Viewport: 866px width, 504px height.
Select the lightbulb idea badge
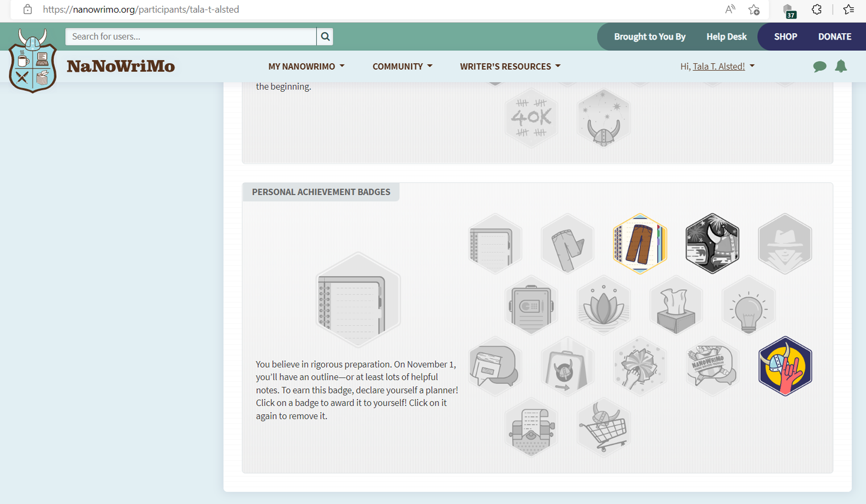pyautogui.click(x=749, y=304)
